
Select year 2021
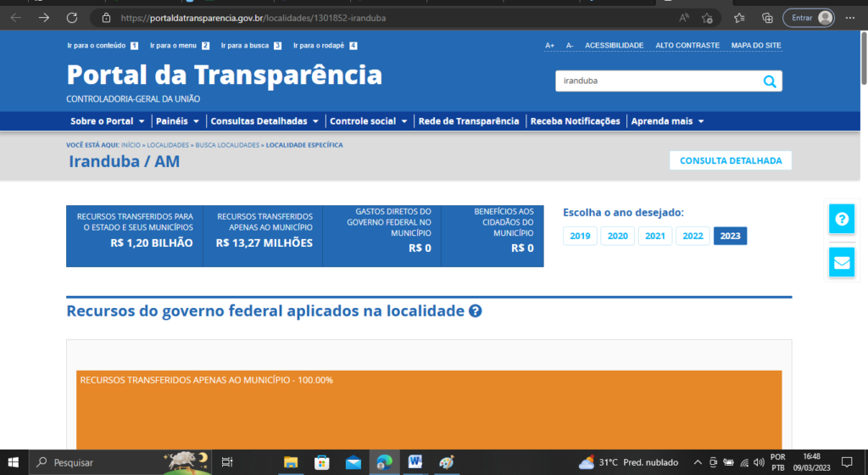click(654, 237)
